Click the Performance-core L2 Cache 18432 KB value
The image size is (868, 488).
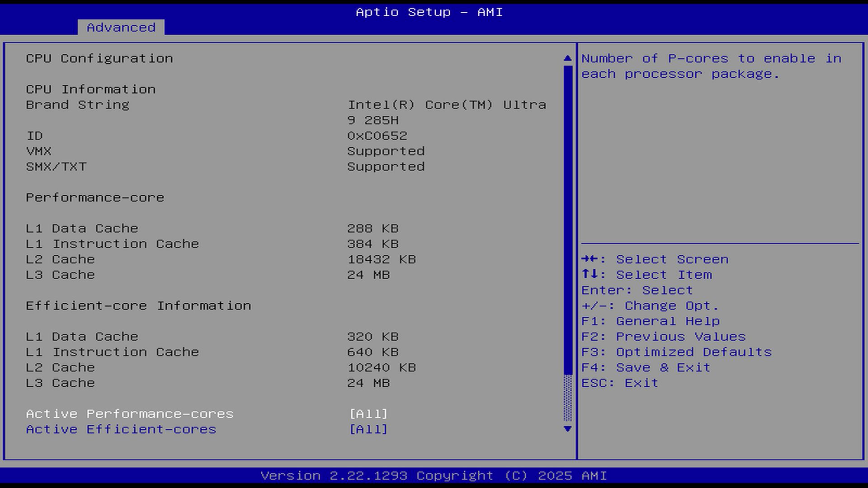point(381,259)
